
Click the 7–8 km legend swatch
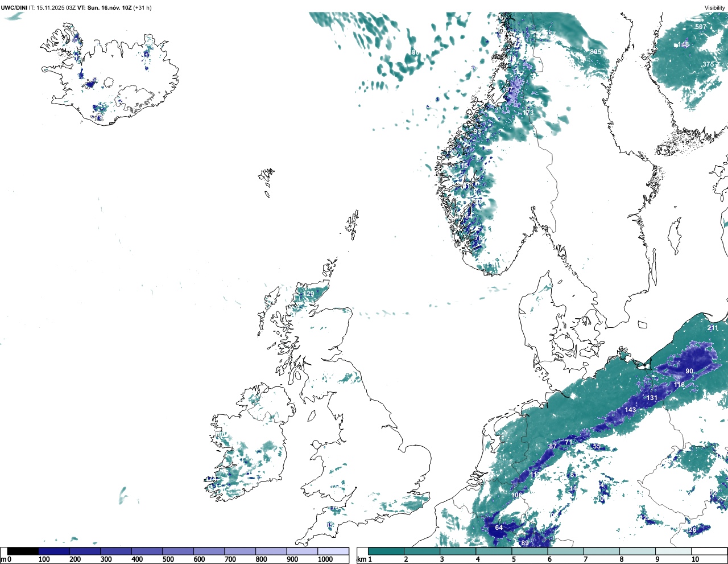point(601,551)
